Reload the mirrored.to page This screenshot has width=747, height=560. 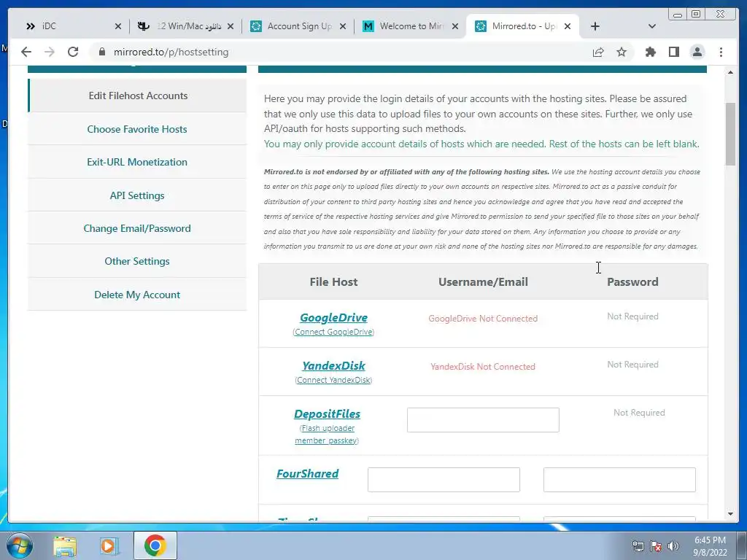[73, 52]
